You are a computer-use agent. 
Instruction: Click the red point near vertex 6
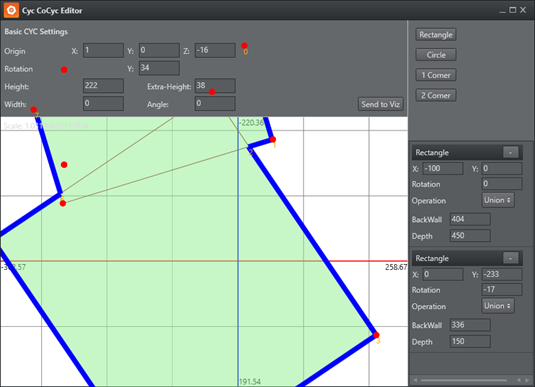click(x=63, y=203)
